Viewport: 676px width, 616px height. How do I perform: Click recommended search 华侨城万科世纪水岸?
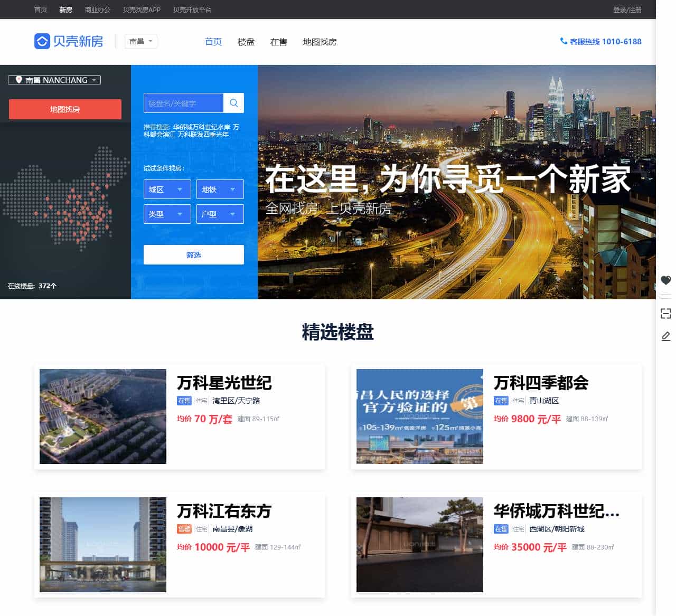click(202, 127)
